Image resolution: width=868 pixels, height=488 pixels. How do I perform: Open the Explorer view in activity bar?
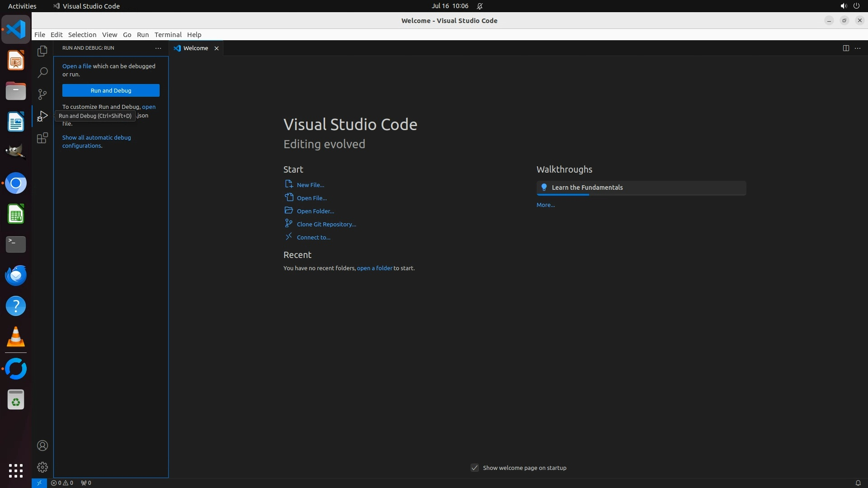pyautogui.click(x=42, y=51)
